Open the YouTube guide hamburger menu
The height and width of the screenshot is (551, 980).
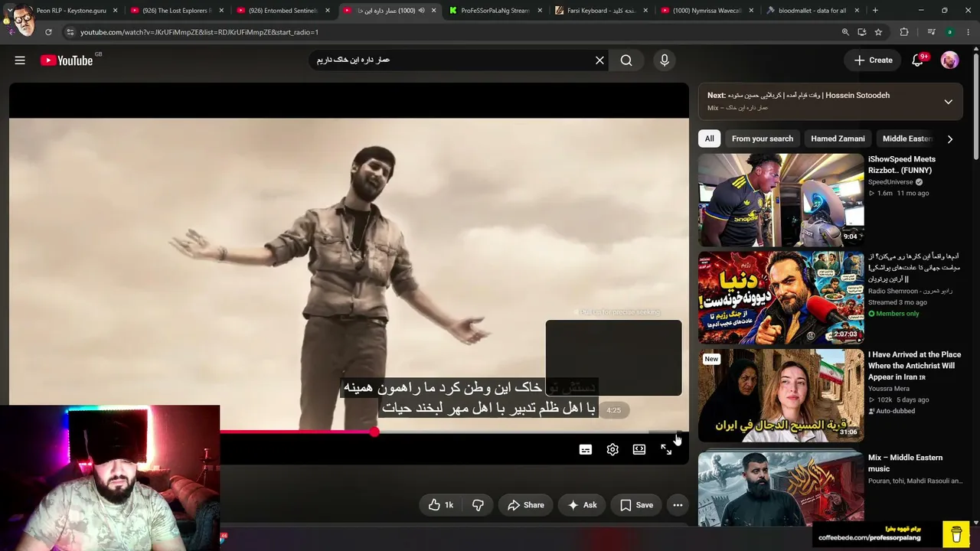pos(20,60)
